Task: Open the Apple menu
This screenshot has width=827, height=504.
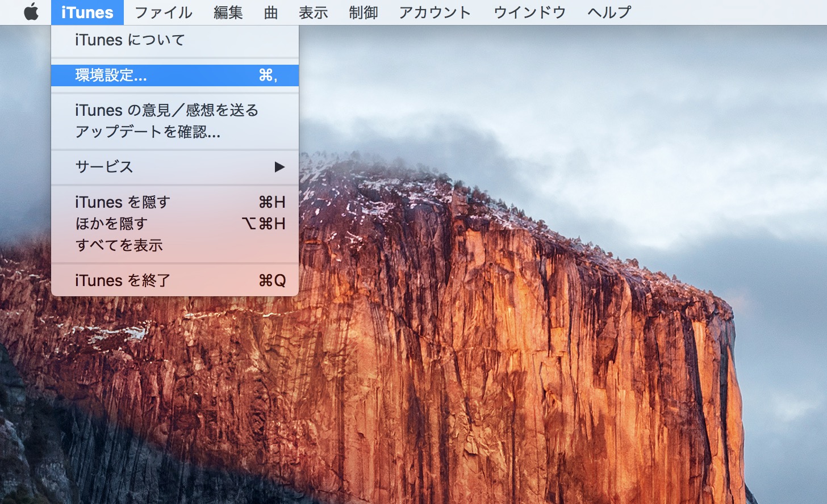Action: [31, 12]
